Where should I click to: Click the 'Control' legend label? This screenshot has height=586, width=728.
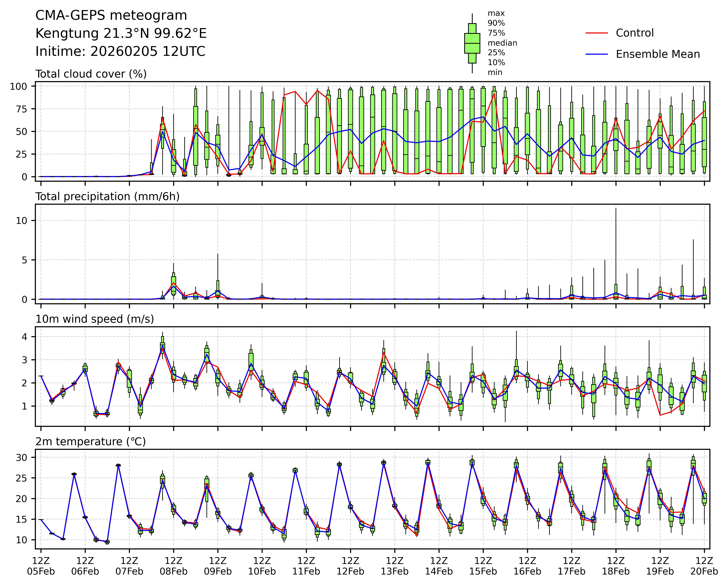[x=634, y=33]
